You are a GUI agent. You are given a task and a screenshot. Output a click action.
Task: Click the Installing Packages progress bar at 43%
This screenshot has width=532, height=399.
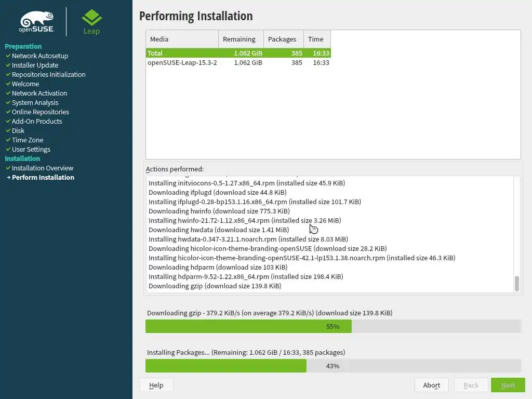[x=333, y=366]
